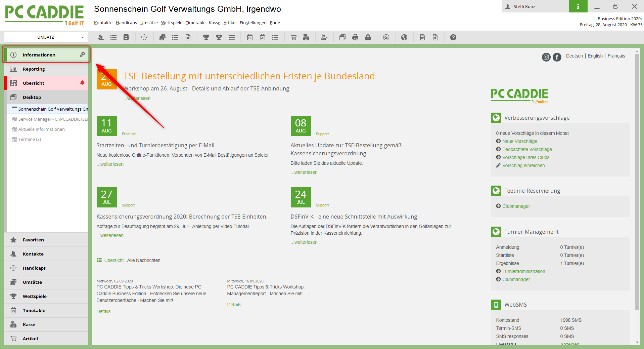The width and height of the screenshot is (644, 349).
Task: Click the Steffi Kunz user button
Action: (535, 6)
